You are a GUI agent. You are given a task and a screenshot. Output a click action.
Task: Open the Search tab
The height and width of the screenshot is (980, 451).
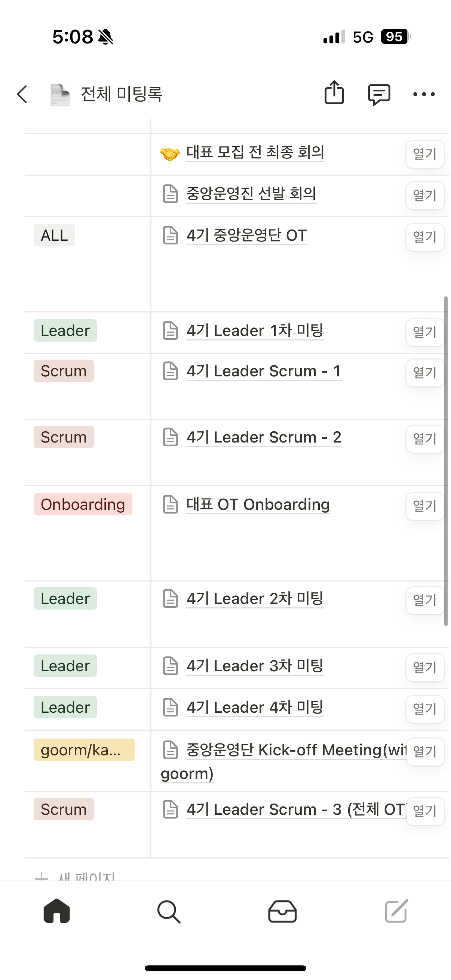tap(169, 911)
